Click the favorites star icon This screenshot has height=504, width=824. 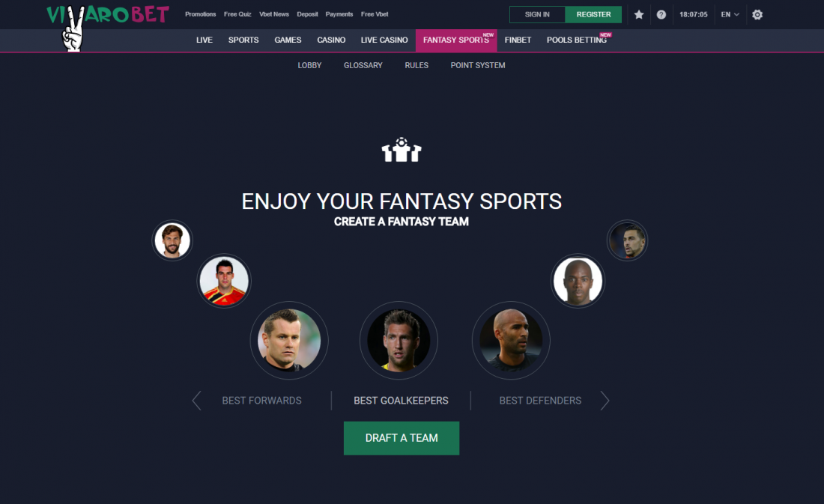pos(638,15)
